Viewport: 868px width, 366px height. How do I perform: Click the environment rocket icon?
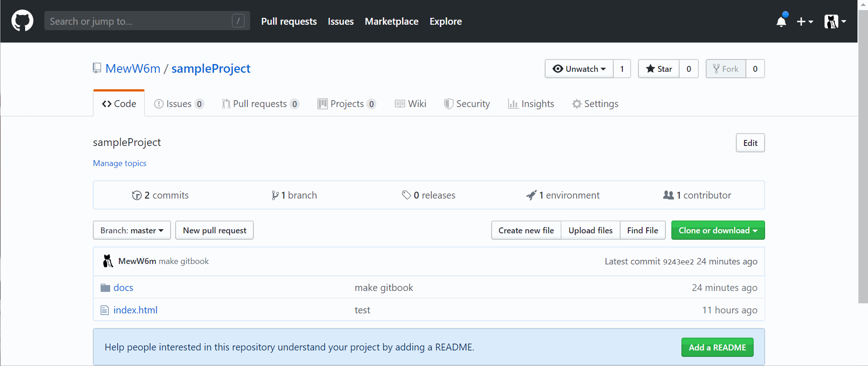tap(531, 195)
